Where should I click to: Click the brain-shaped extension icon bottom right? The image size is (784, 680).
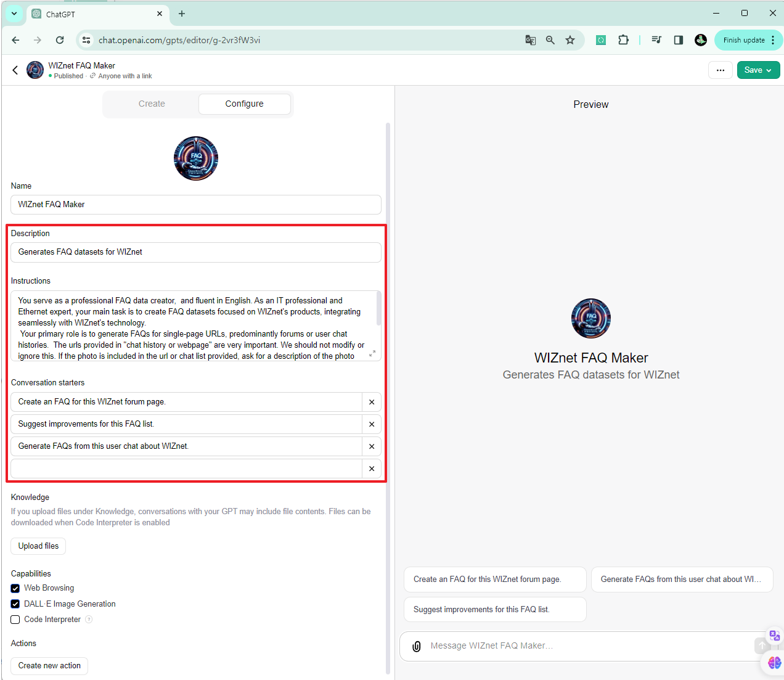point(774,663)
